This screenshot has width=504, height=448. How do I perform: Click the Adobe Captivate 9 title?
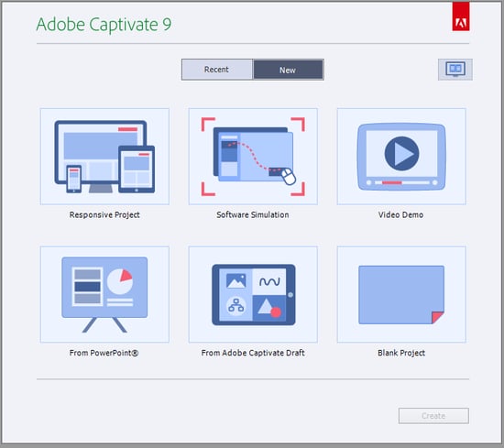click(x=104, y=25)
